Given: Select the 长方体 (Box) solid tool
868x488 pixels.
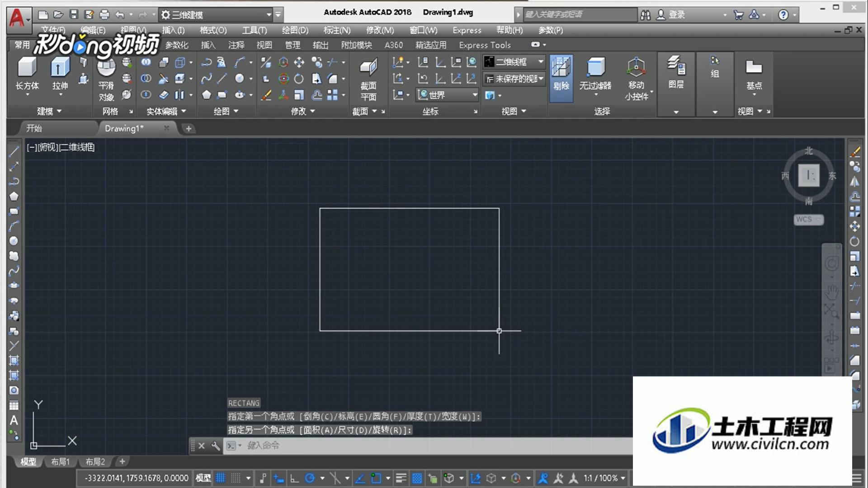Looking at the screenshot, I should point(27,75).
